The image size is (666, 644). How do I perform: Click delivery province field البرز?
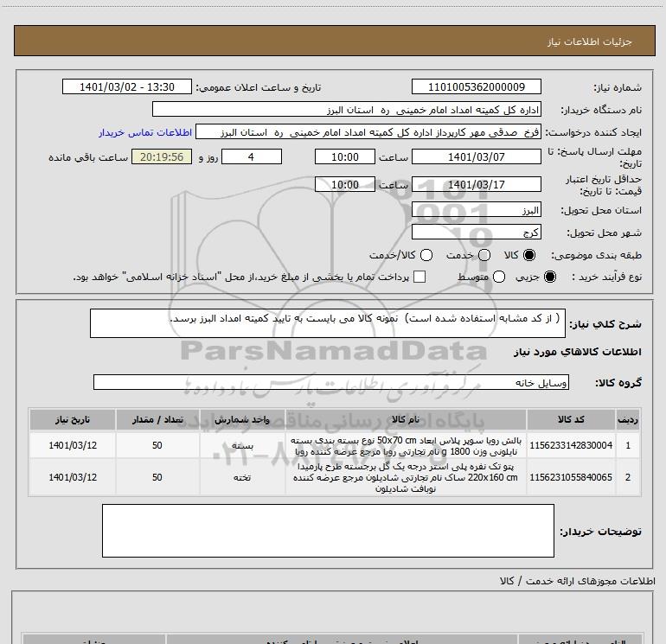tap(476, 210)
